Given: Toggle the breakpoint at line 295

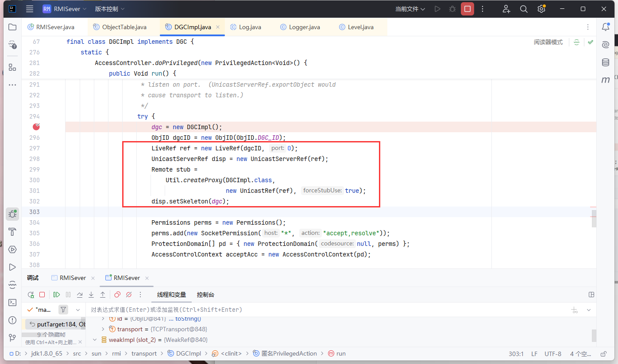Looking at the screenshot, I should (36, 127).
